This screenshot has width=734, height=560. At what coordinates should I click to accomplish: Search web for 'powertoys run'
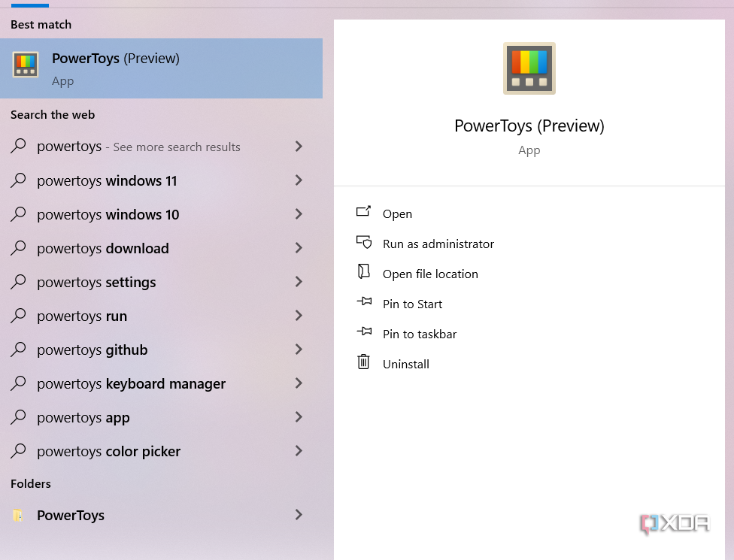pyautogui.click(x=161, y=315)
